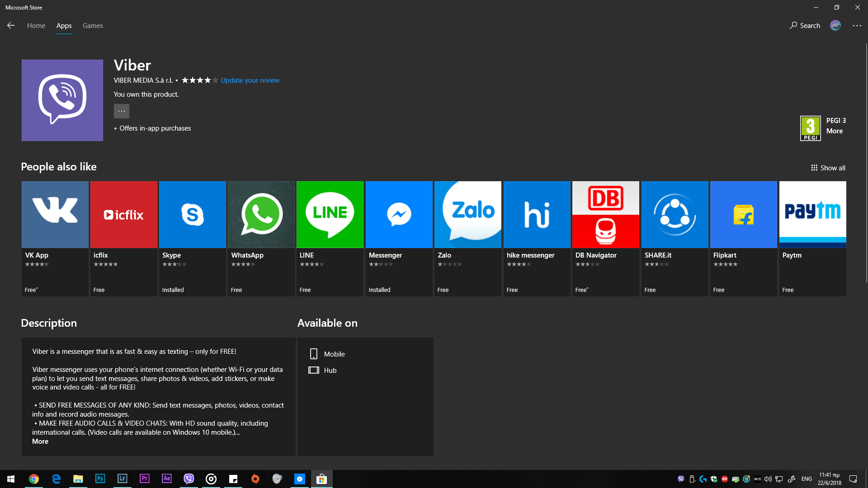This screenshot has width=868, height=488.
Task: Click the network tray icon
Action: pos(779,479)
